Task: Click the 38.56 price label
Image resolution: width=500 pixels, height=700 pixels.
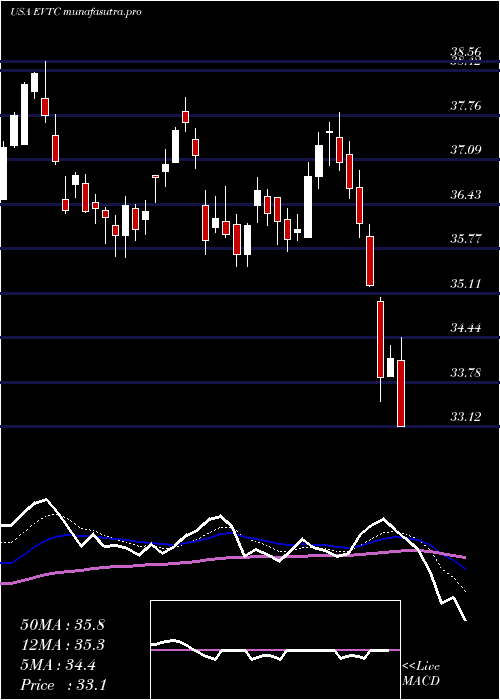Action: [466, 52]
